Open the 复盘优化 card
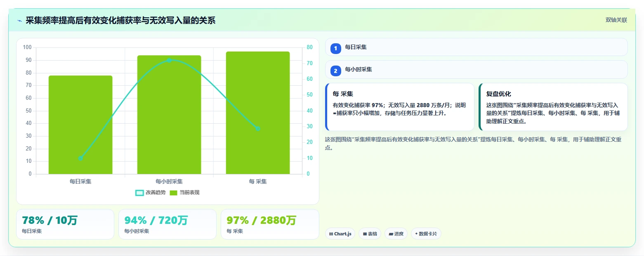Screen dimensions: 644x256 coord(553,107)
